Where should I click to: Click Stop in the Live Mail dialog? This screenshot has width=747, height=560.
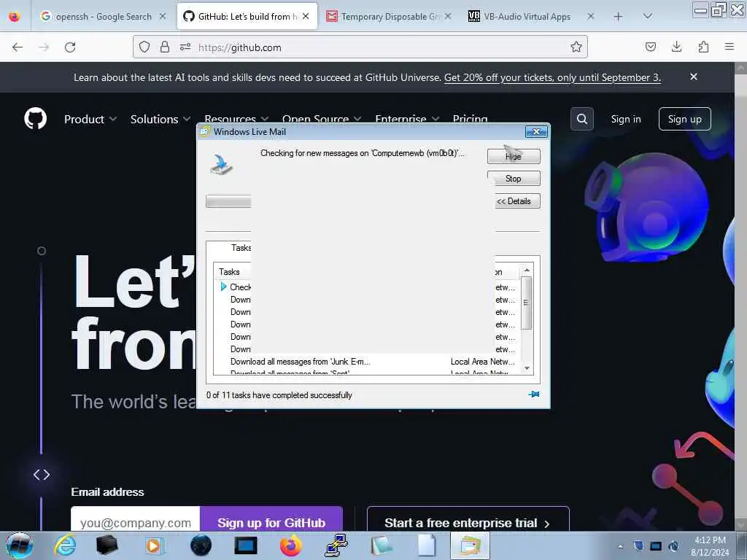514,179
